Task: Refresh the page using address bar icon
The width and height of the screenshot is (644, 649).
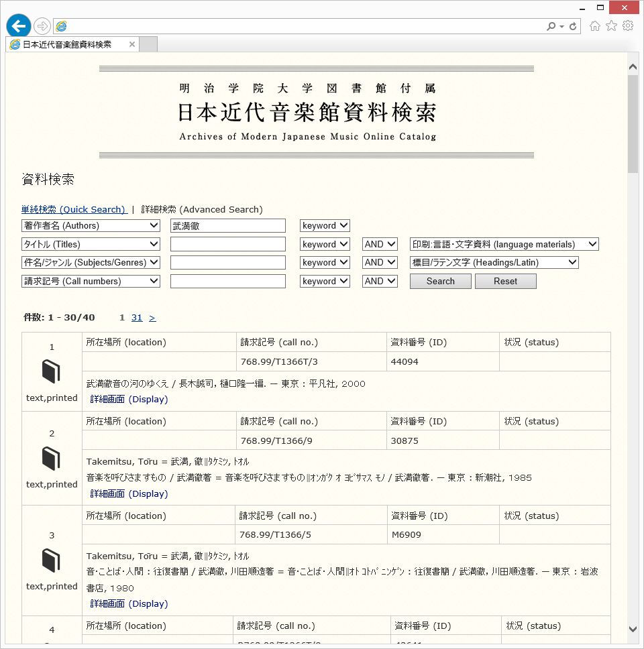Action: (x=573, y=26)
